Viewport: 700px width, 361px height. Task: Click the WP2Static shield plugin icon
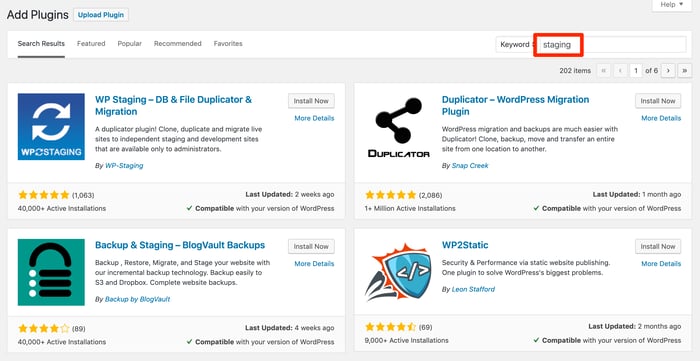click(x=399, y=272)
